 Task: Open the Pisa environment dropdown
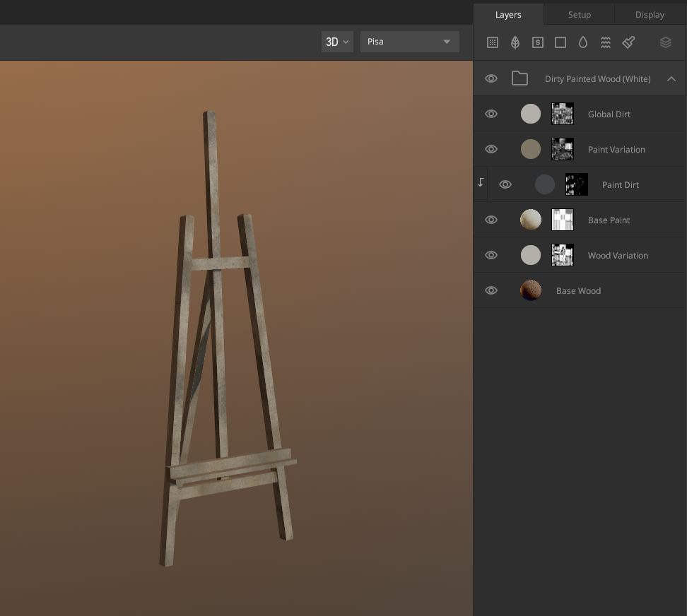(410, 42)
